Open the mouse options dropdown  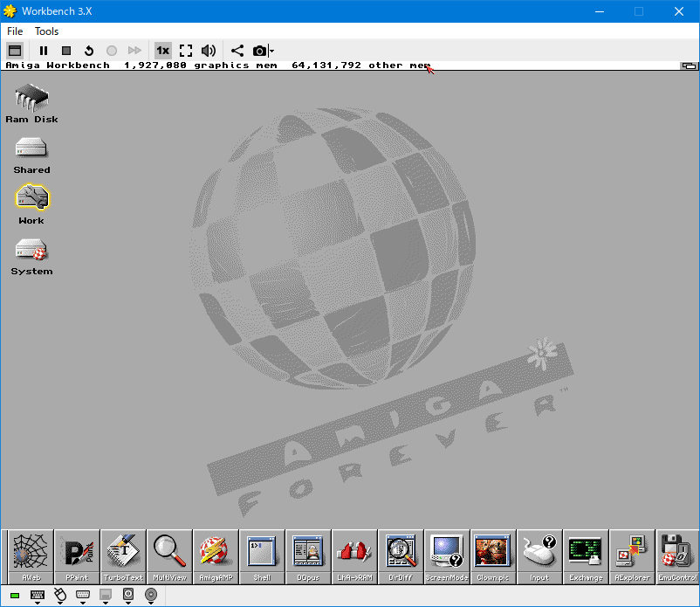[60, 596]
